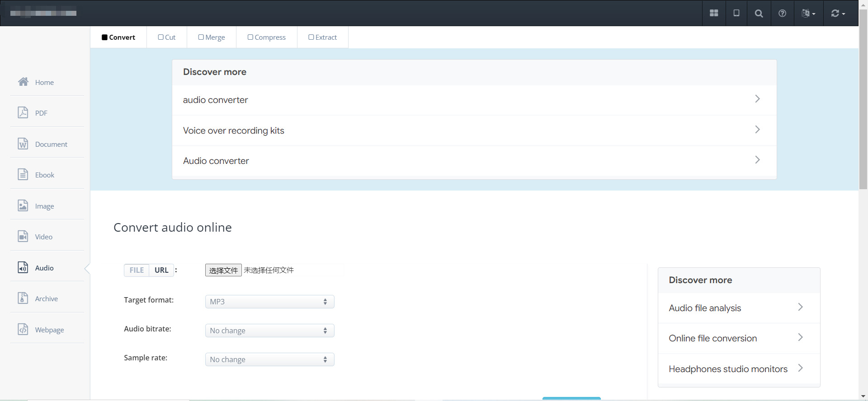This screenshot has height=401, width=868.
Task: Expand 'audio converter' lowercase suggestion arrow
Action: [758, 99]
